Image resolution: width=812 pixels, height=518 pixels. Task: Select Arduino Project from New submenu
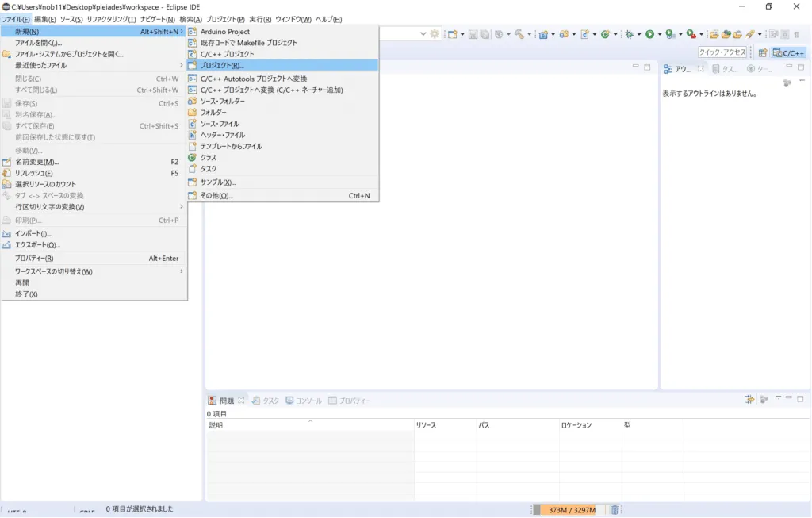(x=283, y=32)
